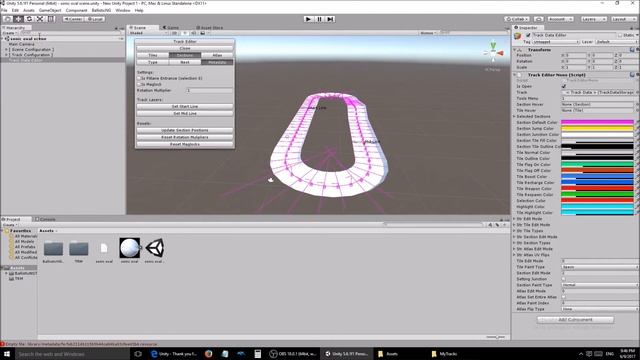Click Update Section Positions button
The height and width of the screenshot is (360, 640).
(185, 130)
